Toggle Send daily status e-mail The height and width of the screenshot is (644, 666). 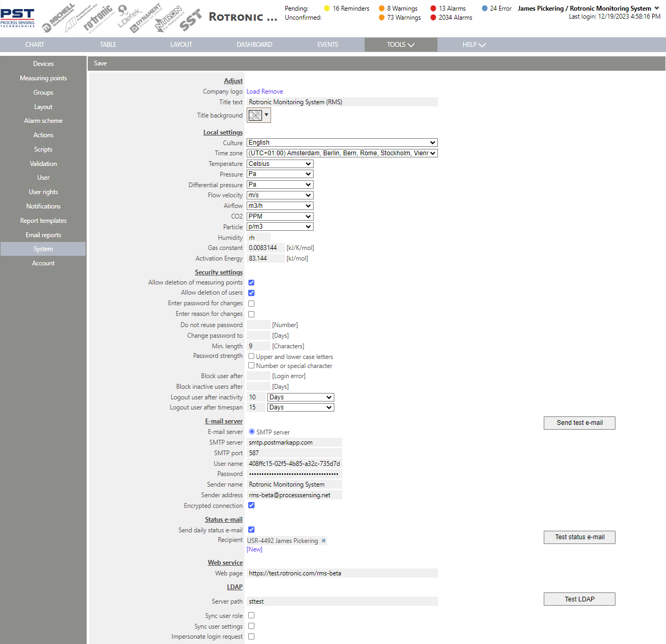pyautogui.click(x=251, y=530)
